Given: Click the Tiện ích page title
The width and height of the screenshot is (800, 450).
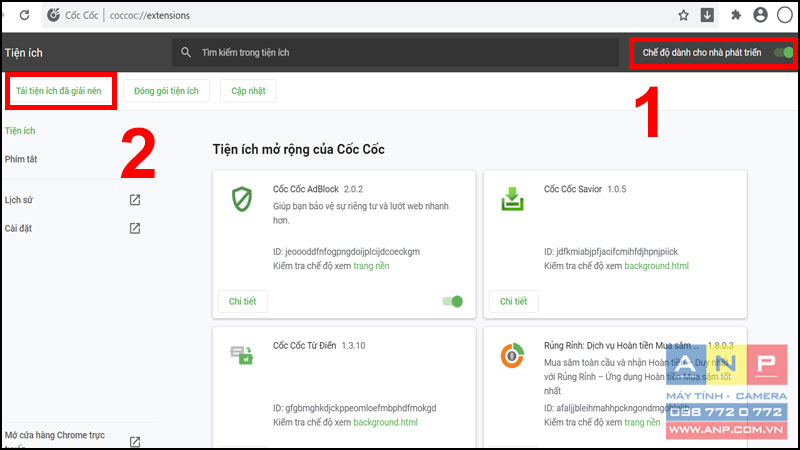Looking at the screenshot, I should [x=23, y=53].
